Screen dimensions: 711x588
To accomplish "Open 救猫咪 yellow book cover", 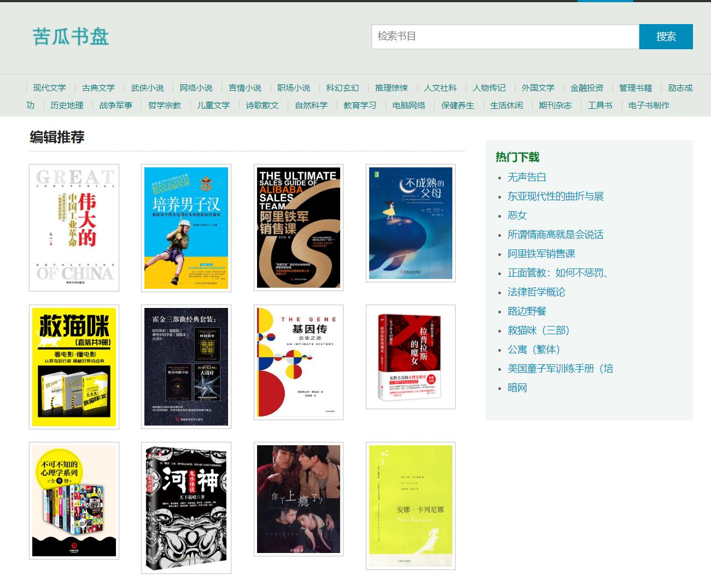I will [x=74, y=367].
